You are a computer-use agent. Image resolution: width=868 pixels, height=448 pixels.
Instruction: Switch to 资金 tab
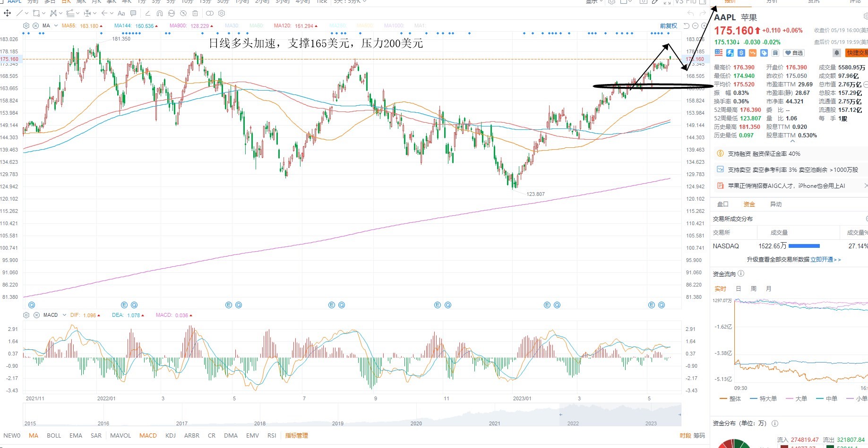pos(749,204)
